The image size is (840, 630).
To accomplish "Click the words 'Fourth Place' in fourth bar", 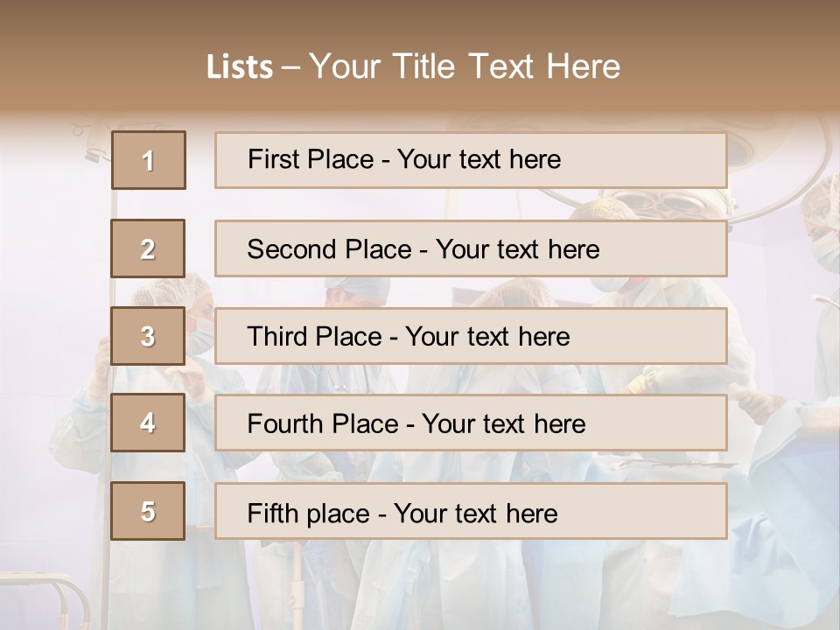I will click(323, 423).
